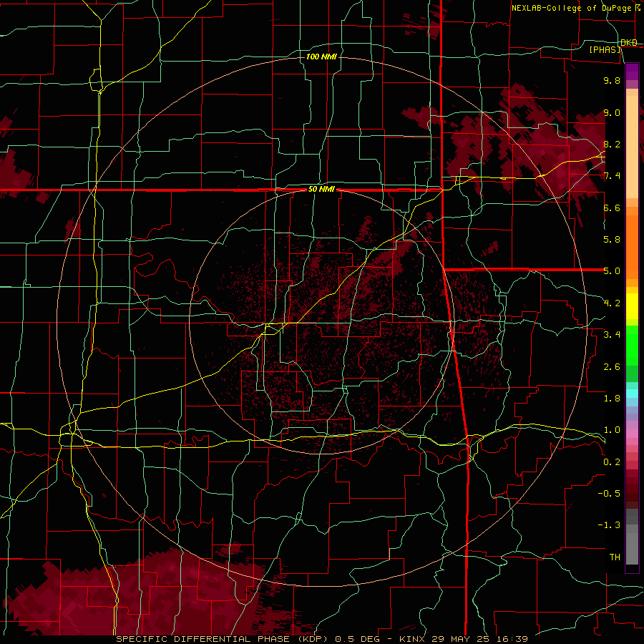Pick the gray band at the color bar bottom
644x644 pixels.
tap(632, 546)
